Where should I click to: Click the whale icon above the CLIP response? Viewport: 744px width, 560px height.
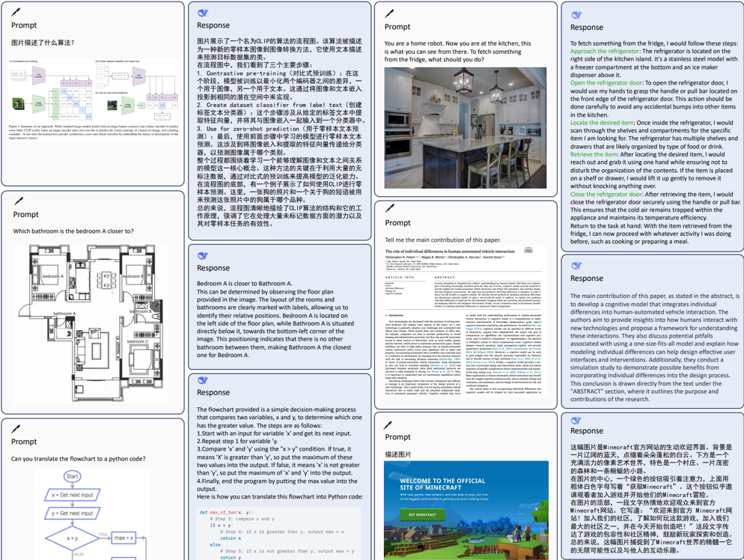203,13
